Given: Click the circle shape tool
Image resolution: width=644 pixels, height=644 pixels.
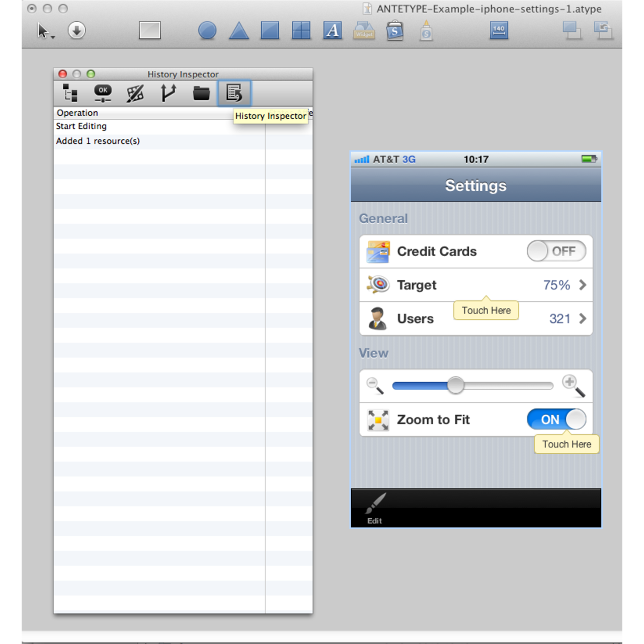Looking at the screenshot, I should point(207,31).
